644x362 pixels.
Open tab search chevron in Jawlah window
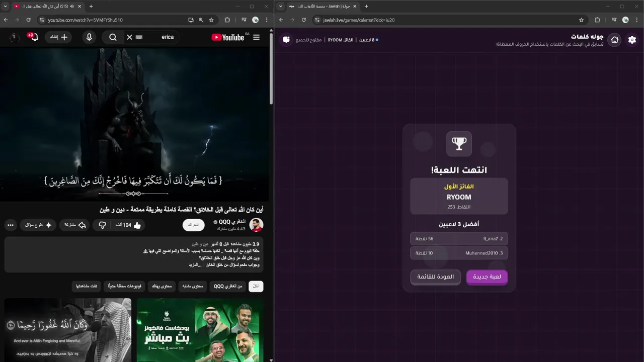(x=280, y=6)
